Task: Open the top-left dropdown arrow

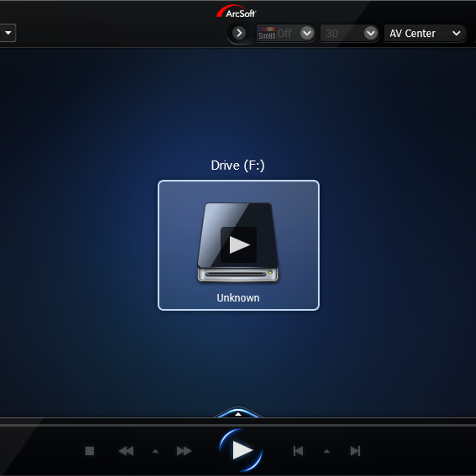Action: pyautogui.click(x=8, y=33)
